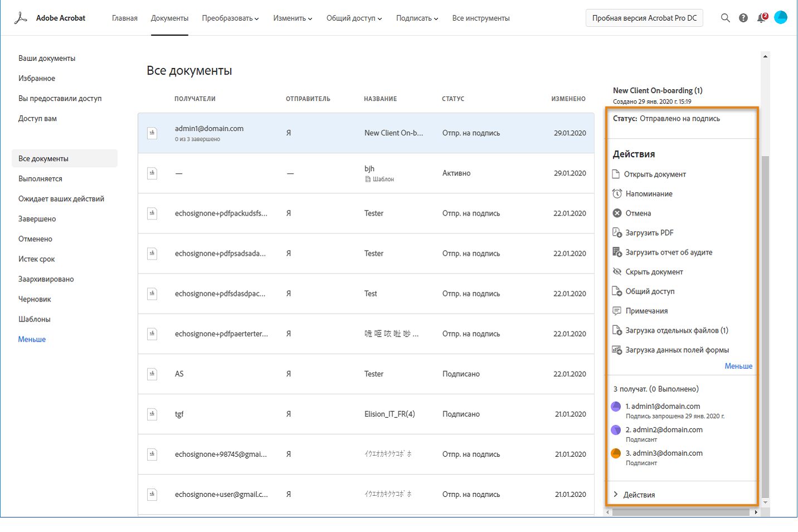
Task: Open the Общий доступ dropdown in top bar
Action: click(354, 18)
